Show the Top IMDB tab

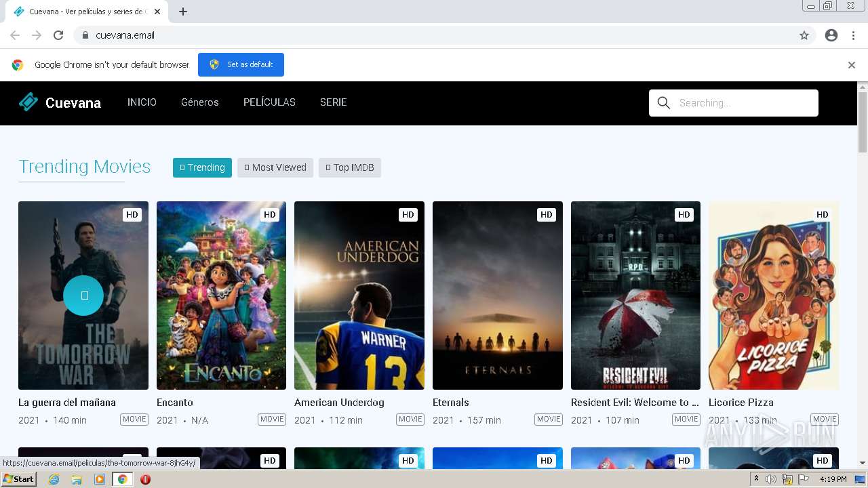[350, 167]
